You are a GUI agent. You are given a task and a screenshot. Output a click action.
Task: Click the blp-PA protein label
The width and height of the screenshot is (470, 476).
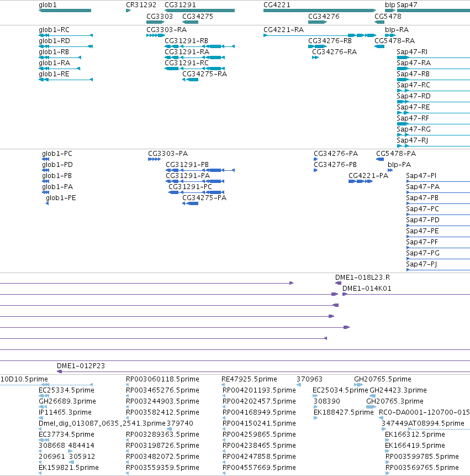pyautogui.click(x=399, y=165)
